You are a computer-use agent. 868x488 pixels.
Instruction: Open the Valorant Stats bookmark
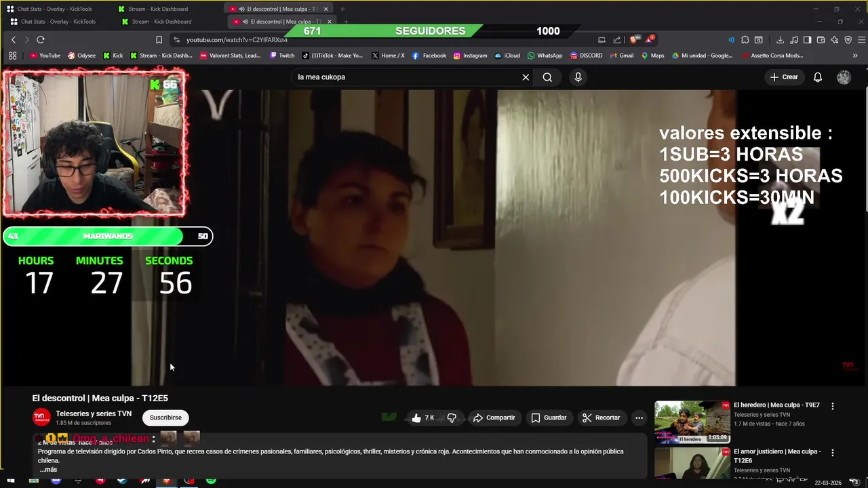(x=231, y=56)
